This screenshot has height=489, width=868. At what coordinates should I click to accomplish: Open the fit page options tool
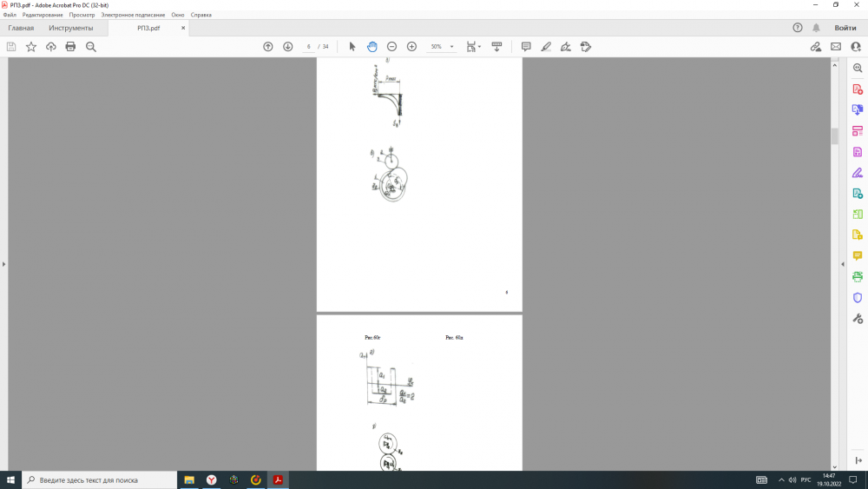473,47
